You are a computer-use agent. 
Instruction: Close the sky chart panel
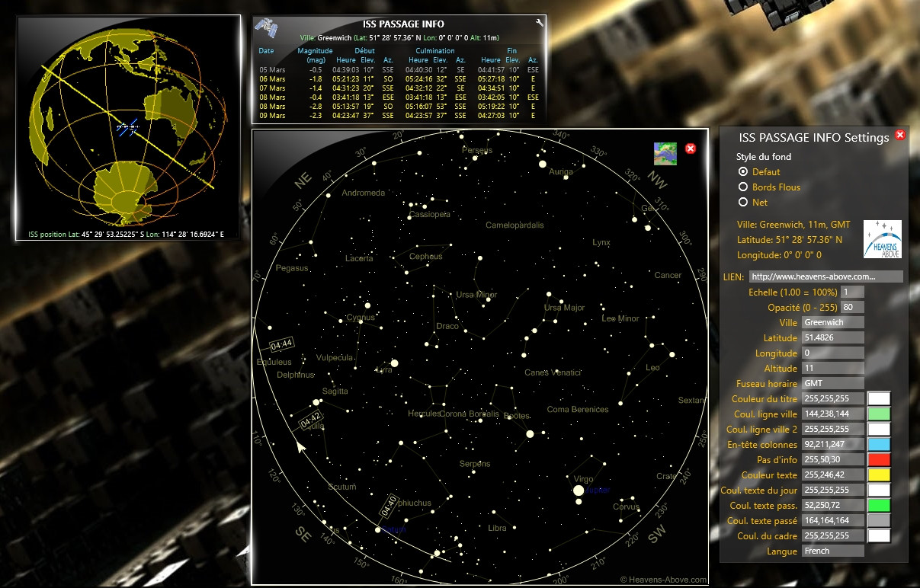(691, 149)
